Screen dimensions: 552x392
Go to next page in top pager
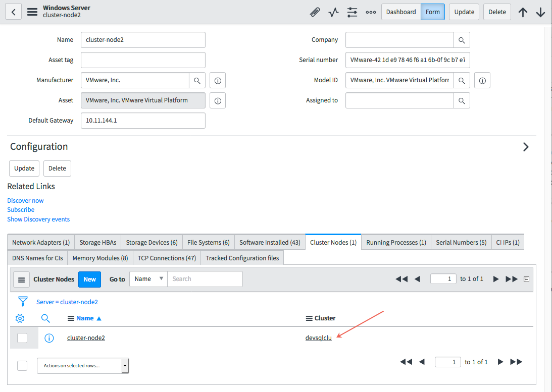pyautogui.click(x=495, y=279)
